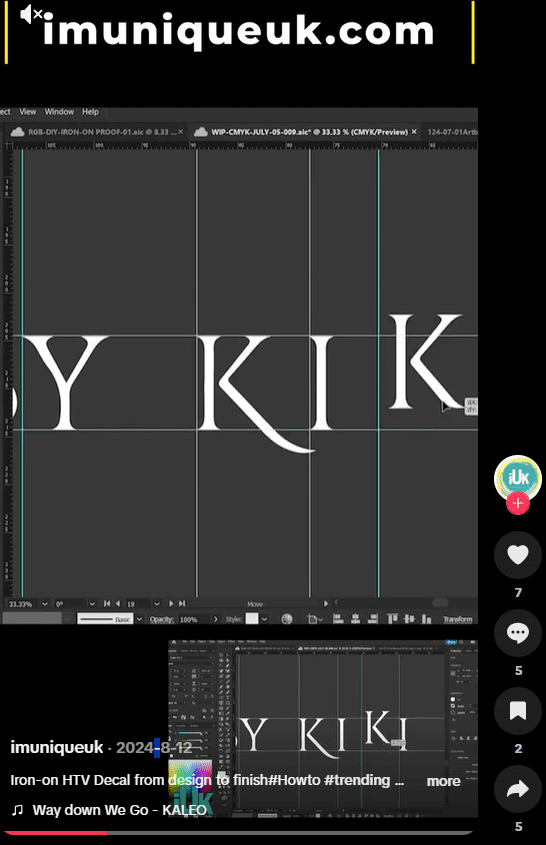Image resolution: width=546 pixels, height=845 pixels.
Task: Follow the creator with the red plus button
Action: tap(517, 503)
